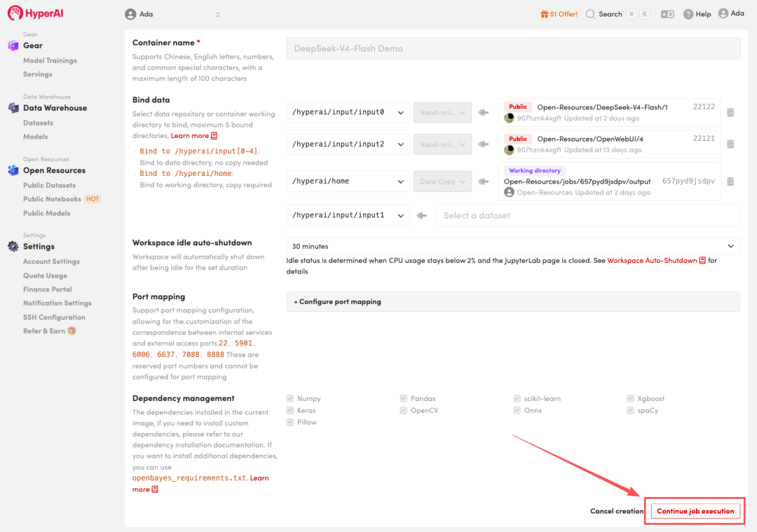Click the doc icon after Bind data Learn more
The height and width of the screenshot is (532, 757).
pyautogui.click(x=214, y=136)
